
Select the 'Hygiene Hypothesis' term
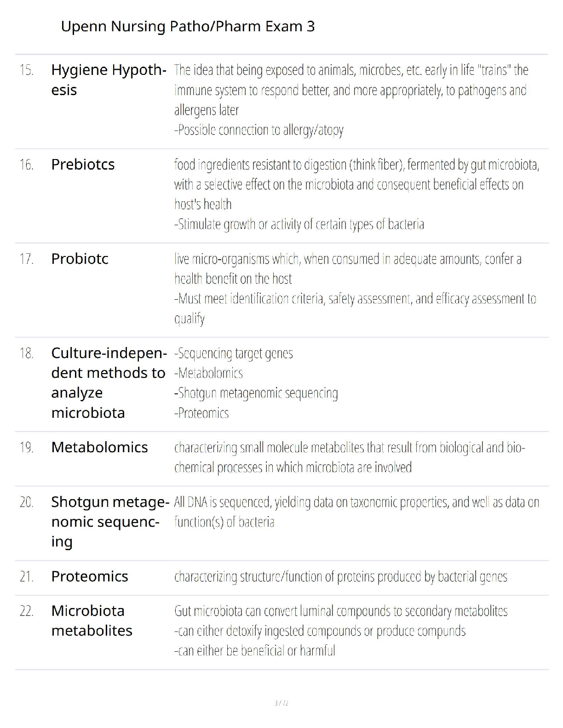(x=109, y=80)
